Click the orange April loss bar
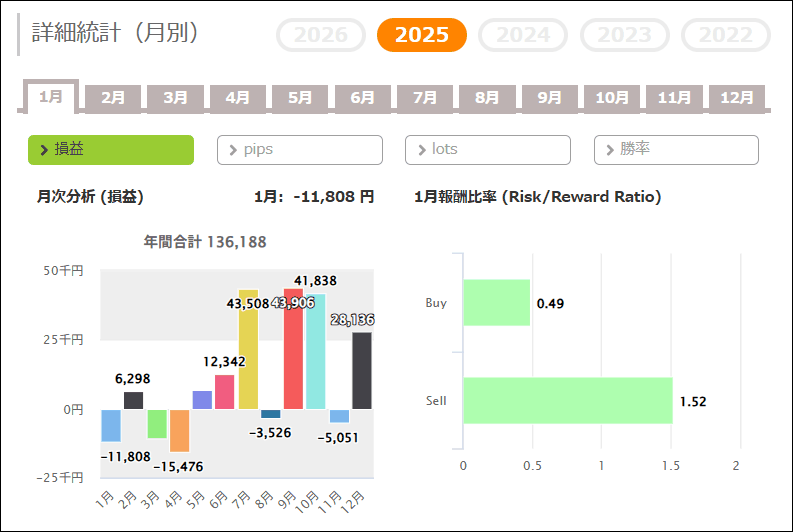The image size is (793, 532). pos(180,430)
